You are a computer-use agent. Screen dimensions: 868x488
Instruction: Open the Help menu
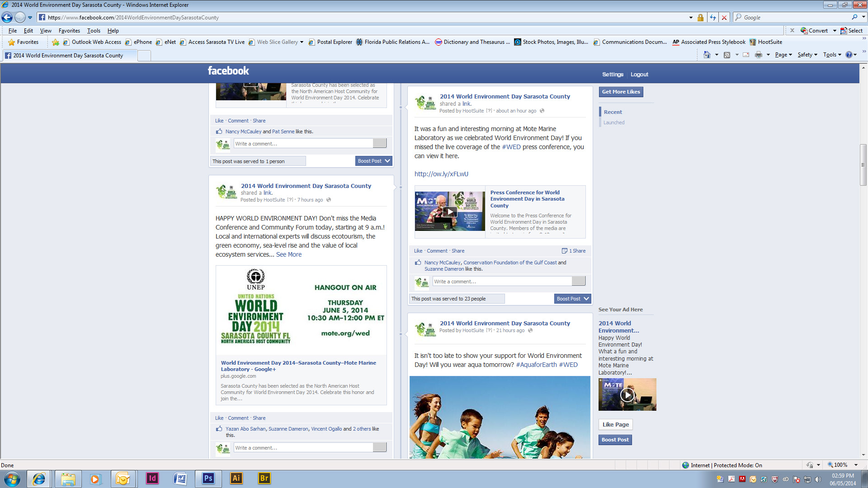[x=113, y=31]
